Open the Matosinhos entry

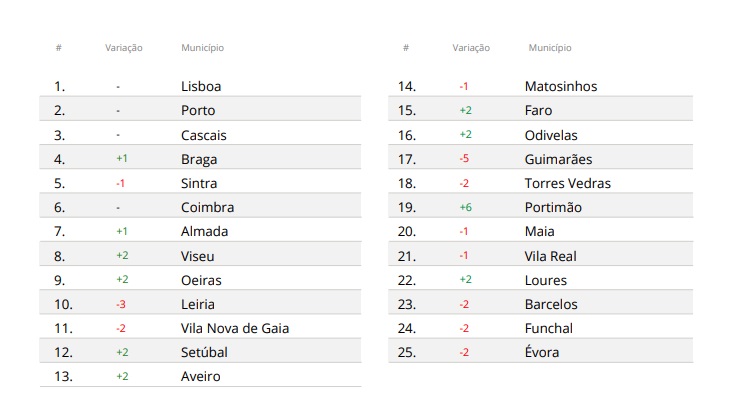560,86
